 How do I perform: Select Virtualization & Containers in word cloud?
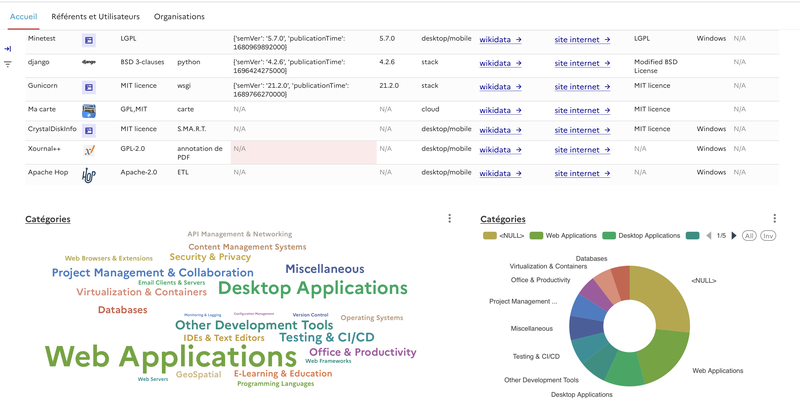pos(142,292)
